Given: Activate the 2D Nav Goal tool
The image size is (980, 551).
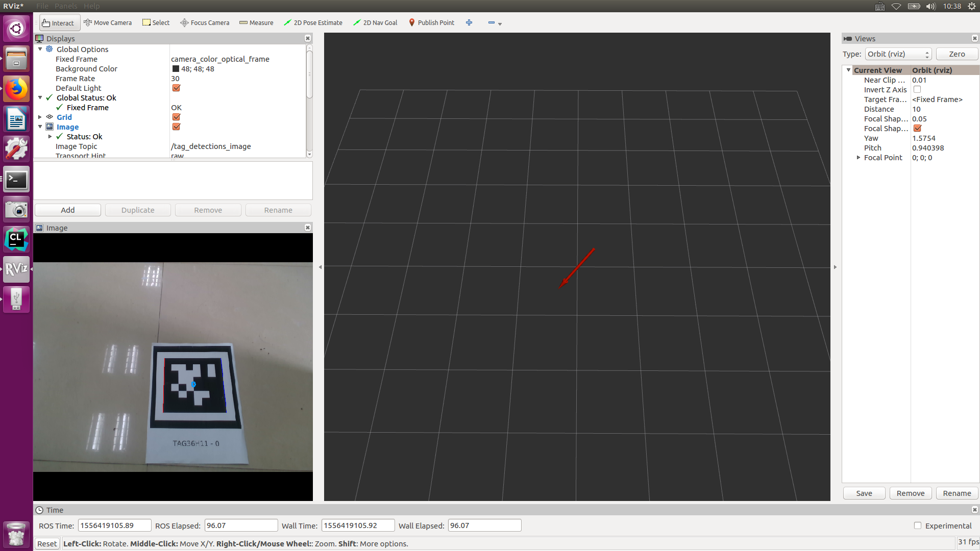Looking at the screenshot, I should point(375,22).
